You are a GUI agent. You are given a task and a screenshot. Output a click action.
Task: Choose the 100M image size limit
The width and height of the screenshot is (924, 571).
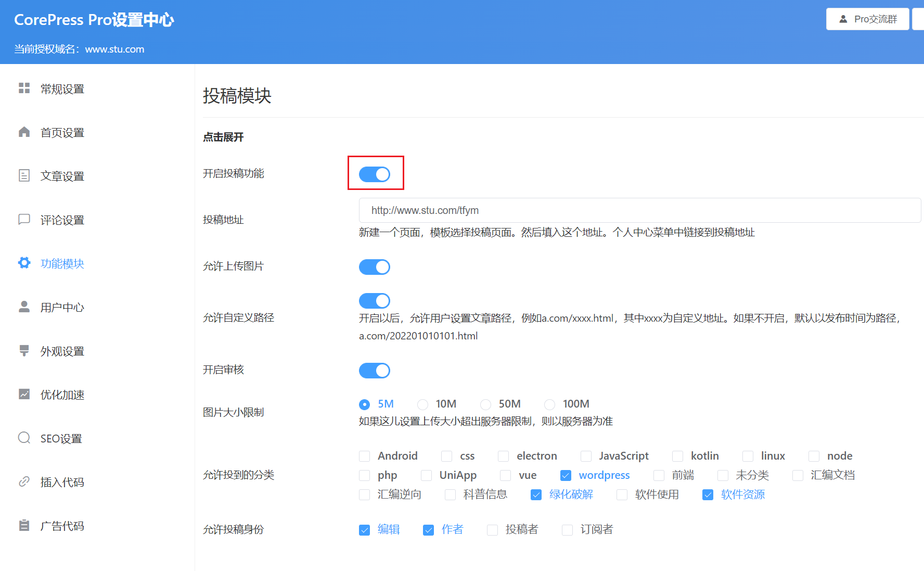tap(549, 404)
